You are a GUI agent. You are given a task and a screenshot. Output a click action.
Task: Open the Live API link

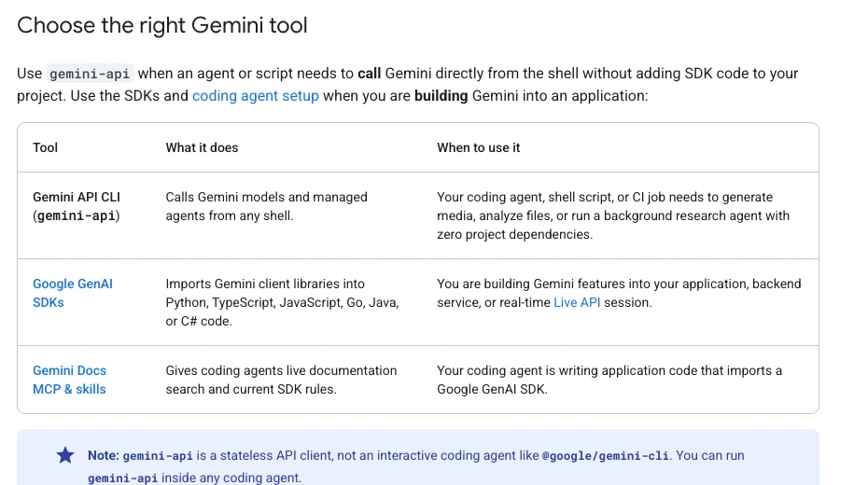coord(576,302)
